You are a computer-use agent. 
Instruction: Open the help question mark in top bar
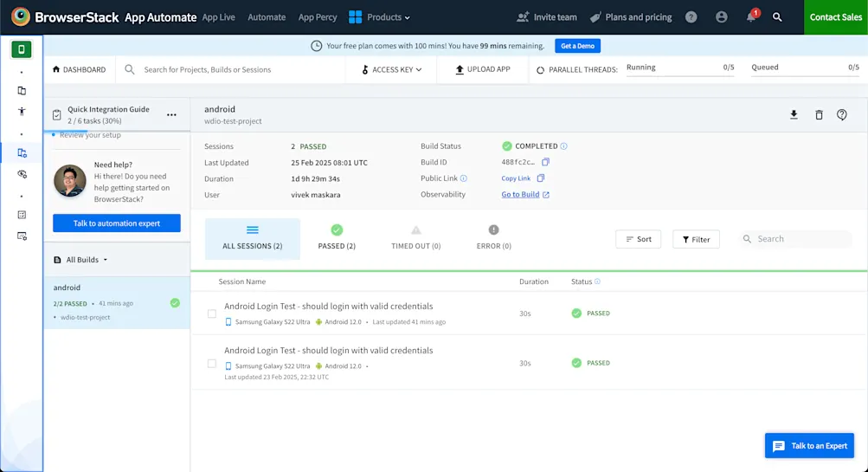pos(691,17)
